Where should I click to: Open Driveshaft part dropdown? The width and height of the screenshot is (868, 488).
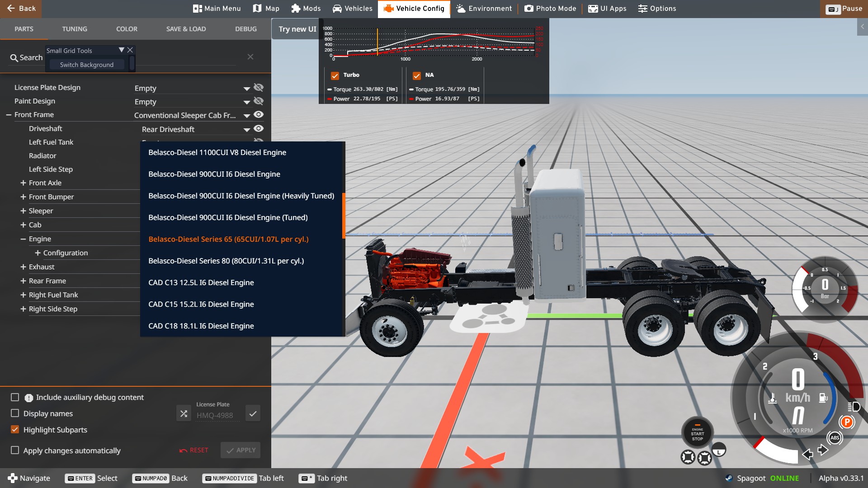pos(196,130)
